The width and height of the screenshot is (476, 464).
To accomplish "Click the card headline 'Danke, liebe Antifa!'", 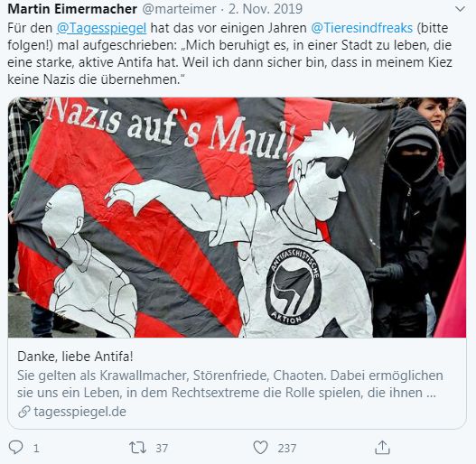I will pos(75,357).
